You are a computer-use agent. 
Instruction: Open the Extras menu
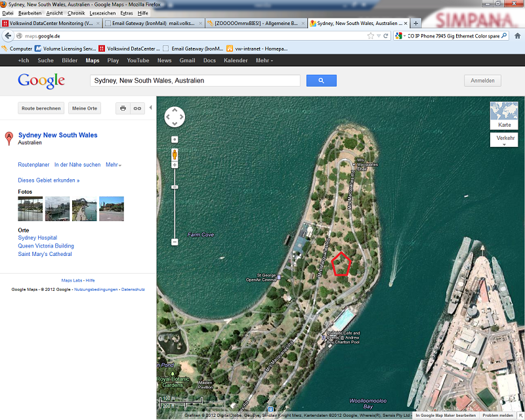click(x=127, y=13)
